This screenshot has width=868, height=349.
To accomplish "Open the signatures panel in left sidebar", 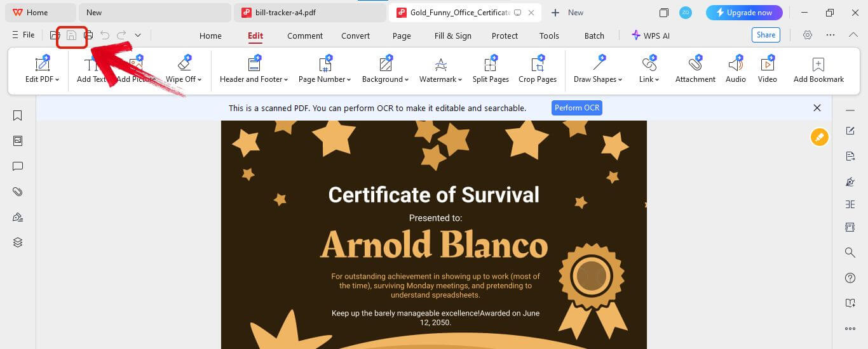I will [x=18, y=217].
